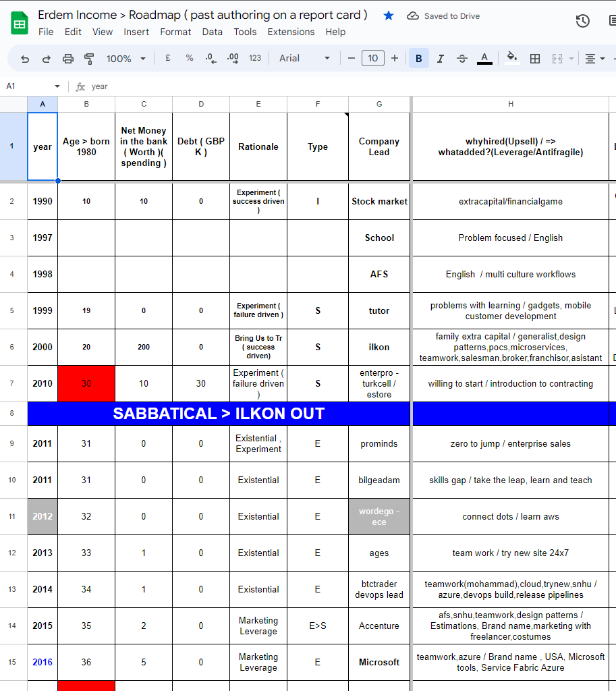Star the document title
Viewport: 616px width, 691px height.
tap(388, 16)
